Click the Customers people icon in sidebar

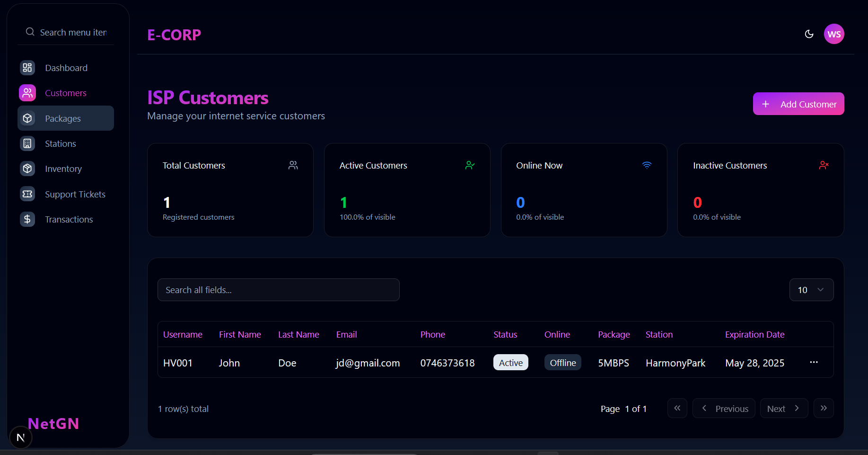(x=27, y=93)
